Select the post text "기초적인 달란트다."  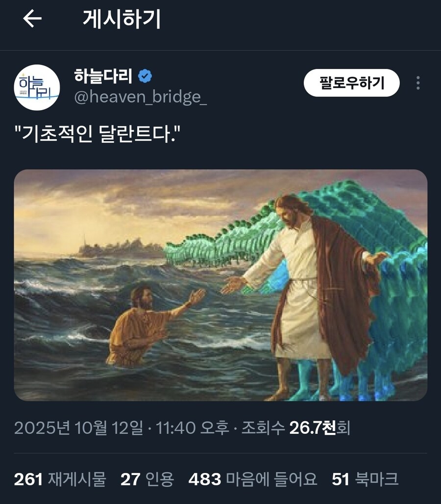98,134
